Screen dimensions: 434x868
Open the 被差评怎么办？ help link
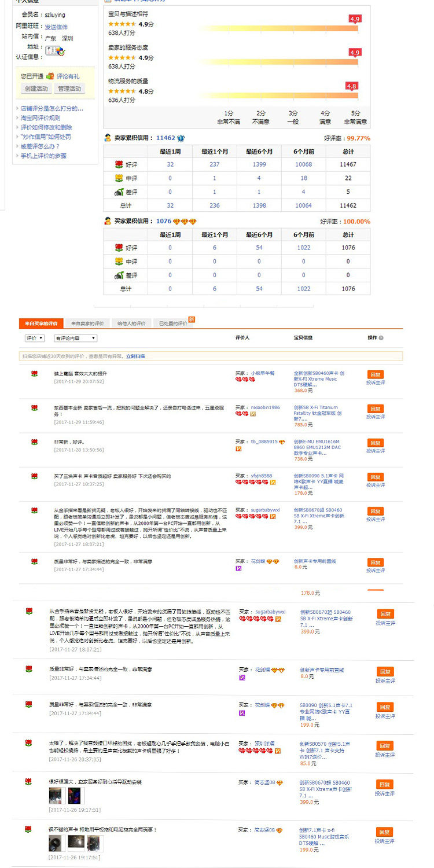41,146
